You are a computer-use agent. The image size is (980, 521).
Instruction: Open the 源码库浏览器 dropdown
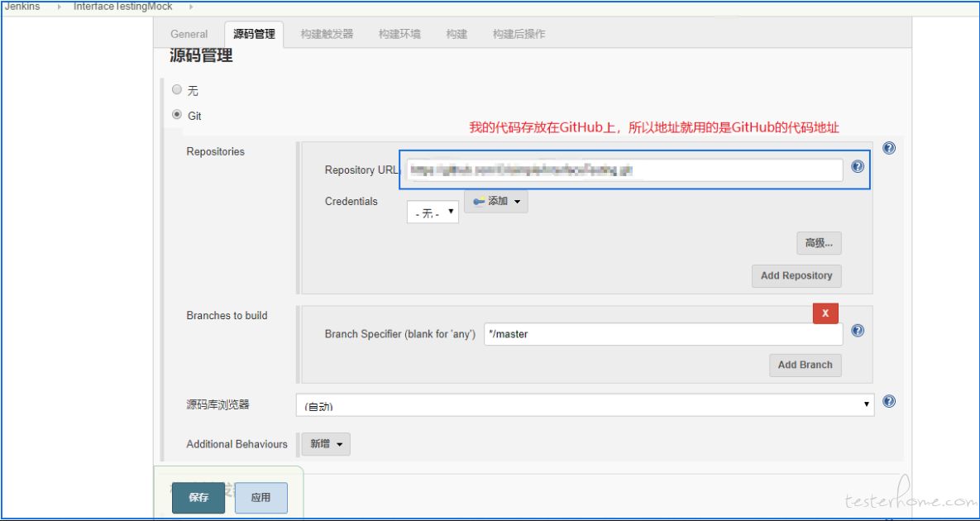tap(585, 404)
